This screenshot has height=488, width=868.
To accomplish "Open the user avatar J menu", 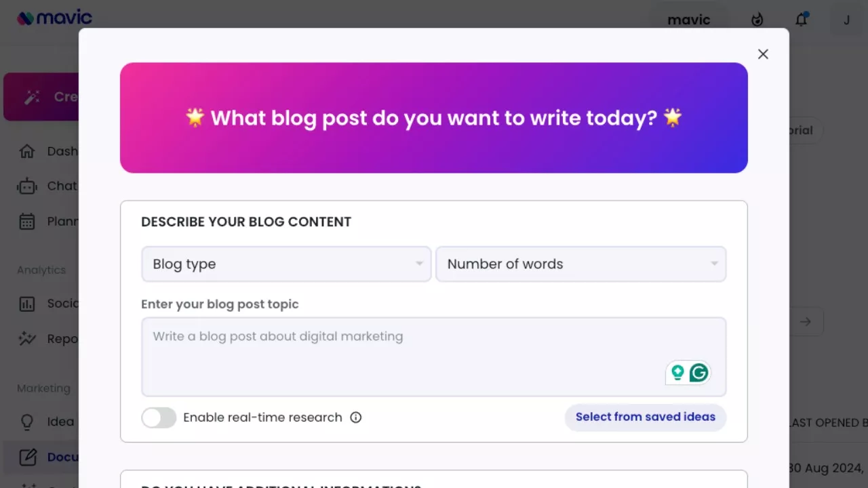I will click(846, 20).
